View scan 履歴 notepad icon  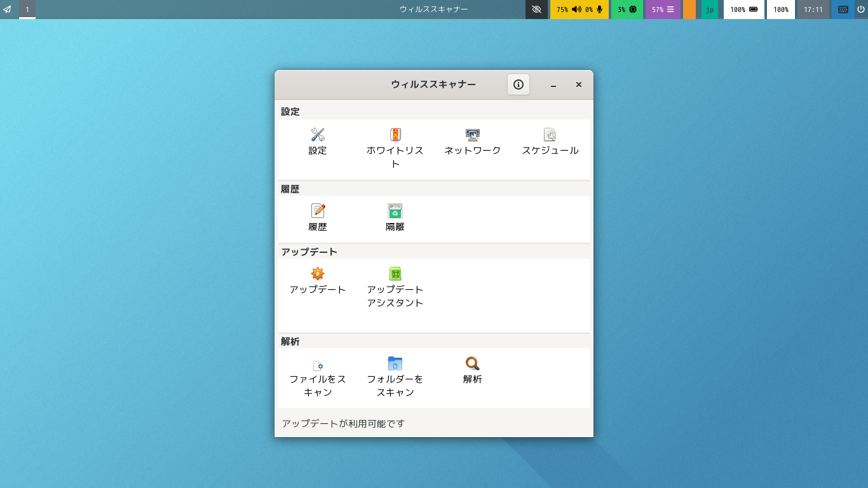[x=318, y=211]
